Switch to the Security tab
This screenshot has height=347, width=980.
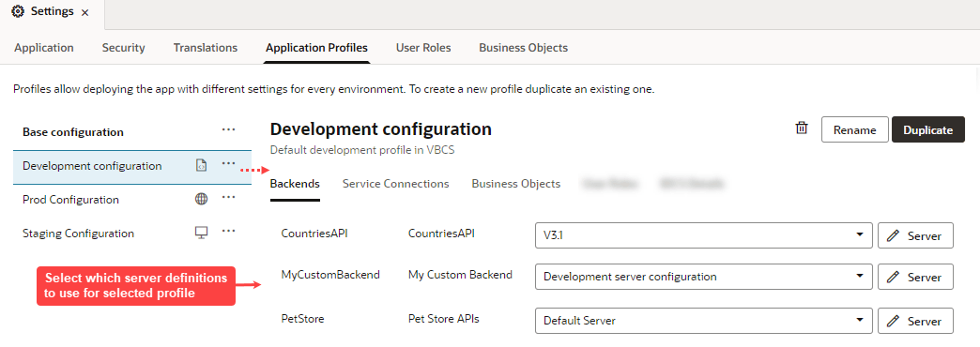(123, 48)
